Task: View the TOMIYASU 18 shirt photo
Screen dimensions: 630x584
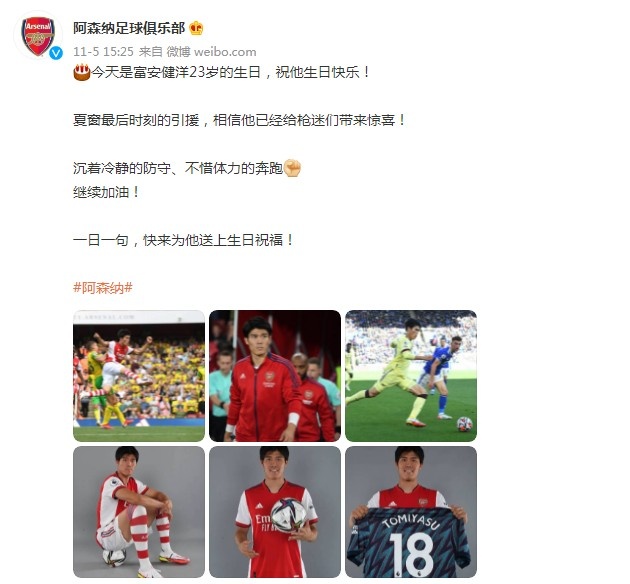Action: 411,512
